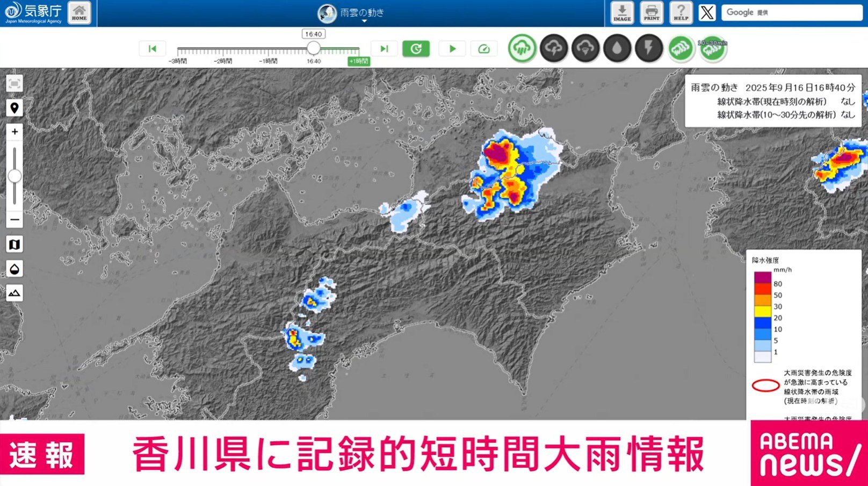Open the X social media link
The image size is (868, 486).
coord(707,12)
